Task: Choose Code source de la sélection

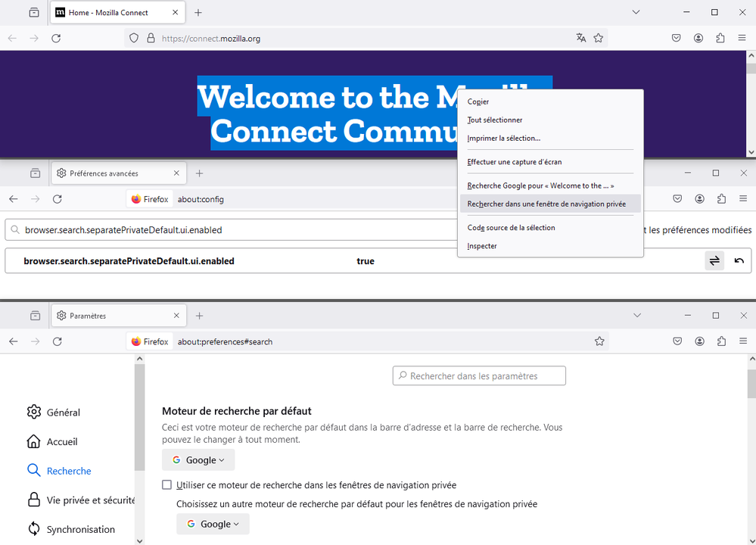Action: click(x=550, y=228)
